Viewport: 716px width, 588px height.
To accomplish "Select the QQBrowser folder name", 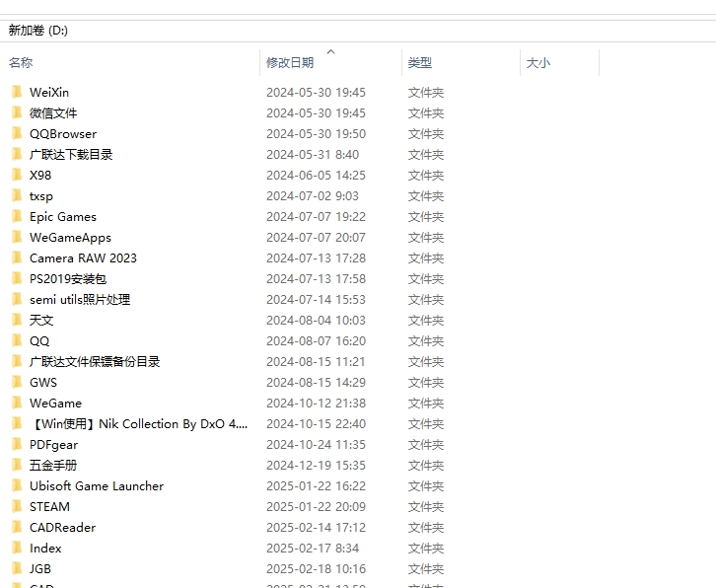I will click(x=63, y=134).
